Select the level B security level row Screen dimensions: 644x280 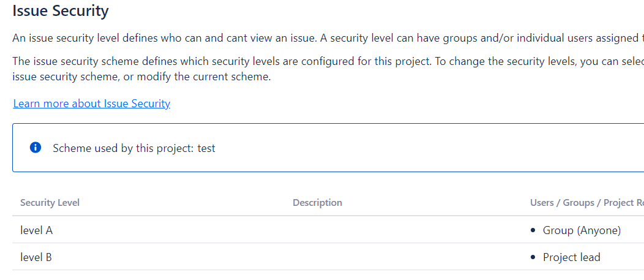pyautogui.click(x=36, y=257)
